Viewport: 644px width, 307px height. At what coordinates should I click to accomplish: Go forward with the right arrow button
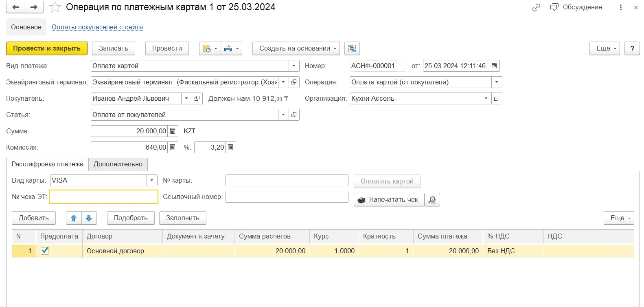tap(34, 7)
